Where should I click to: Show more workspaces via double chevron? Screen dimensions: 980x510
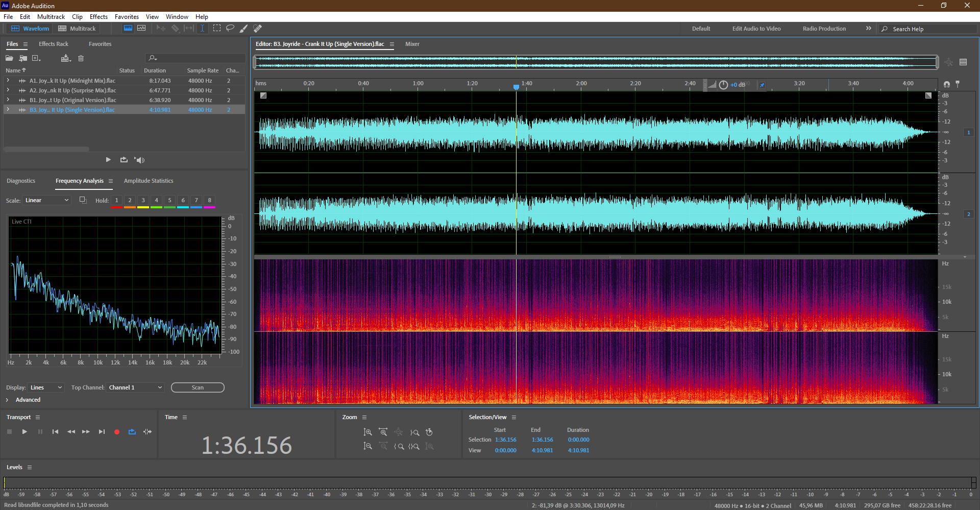pos(868,28)
